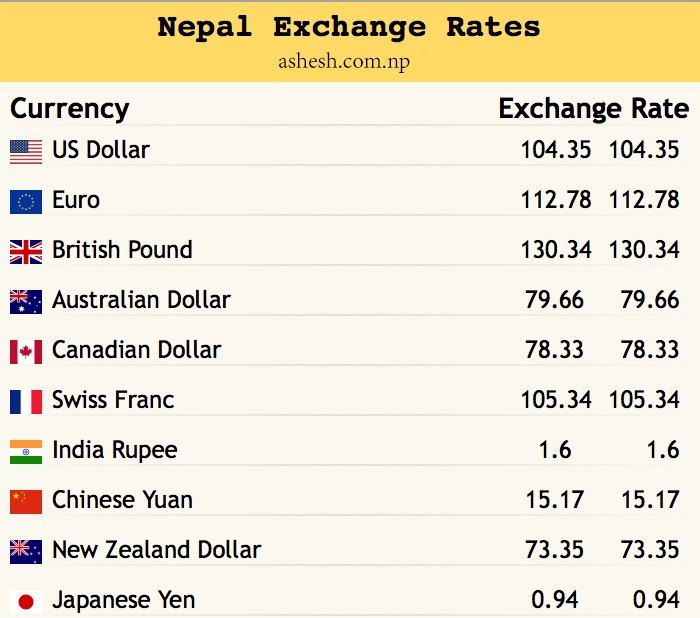Select the Currency column header
Image resolution: width=700 pixels, height=618 pixels.
tap(70, 108)
